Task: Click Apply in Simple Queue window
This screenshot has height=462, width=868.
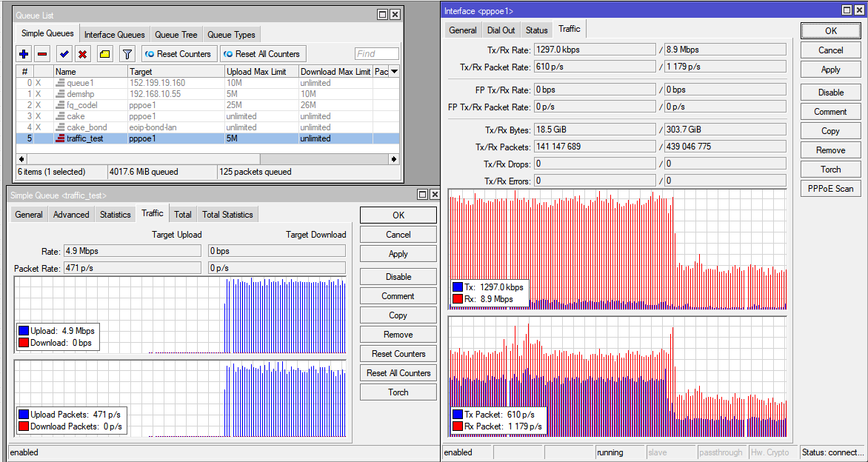Action: [x=398, y=254]
